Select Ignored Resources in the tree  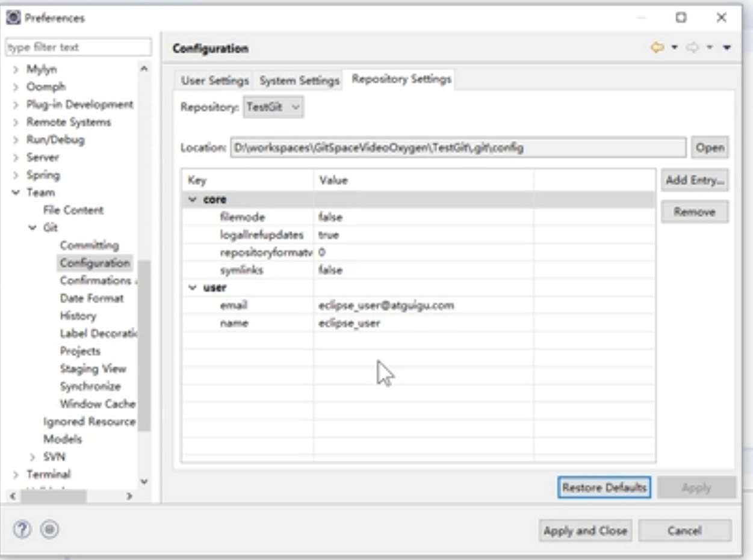(x=90, y=422)
